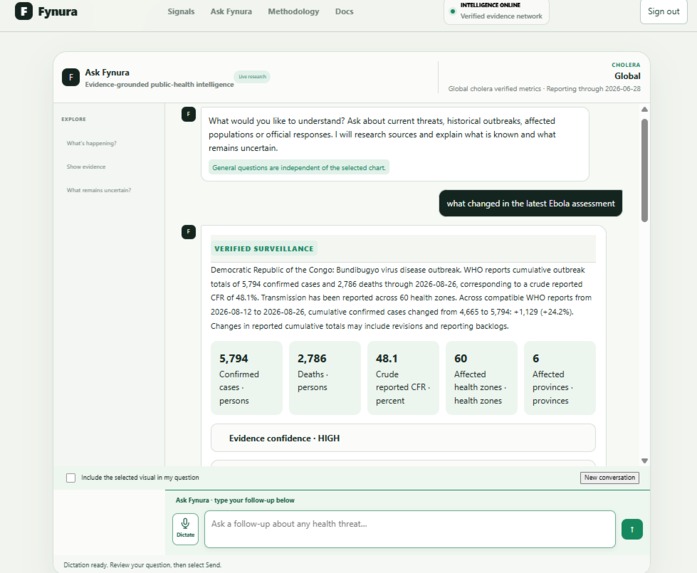Viewport: 697px width, 573px height.
Task: Click the Fynura logo icon
Action: coord(24,11)
